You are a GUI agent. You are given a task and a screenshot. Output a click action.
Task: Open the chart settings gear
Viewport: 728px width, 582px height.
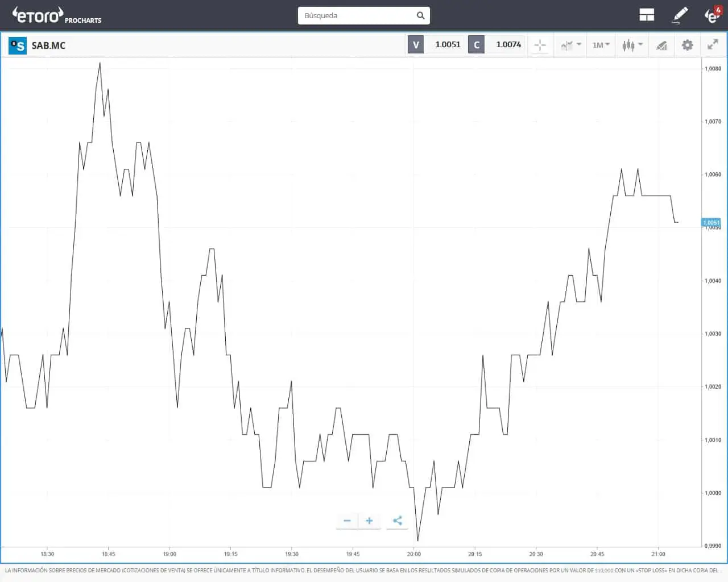pyautogui.click(x=687, y=44)
